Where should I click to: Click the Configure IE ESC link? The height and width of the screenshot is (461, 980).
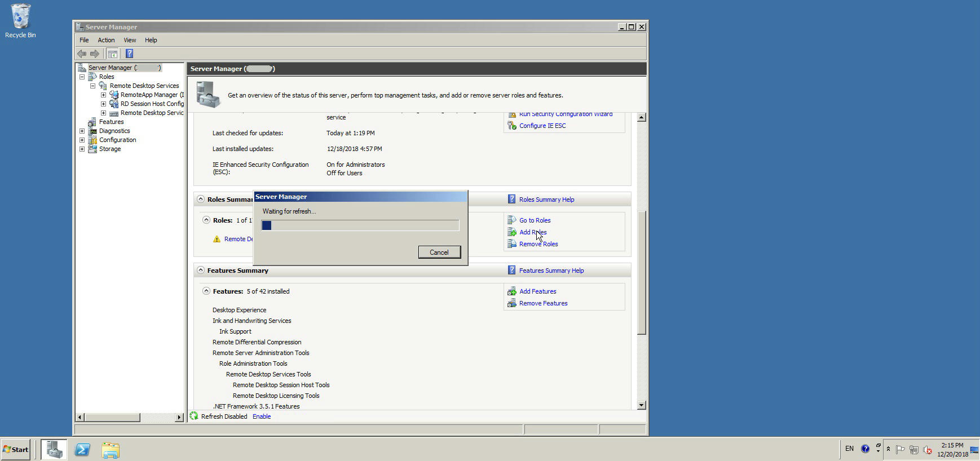(542, 126)
